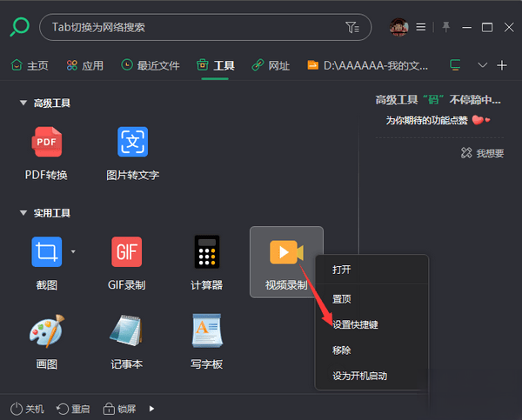Open the 画图 paint tool
This screenshot has width=522, height=420.
47,342
